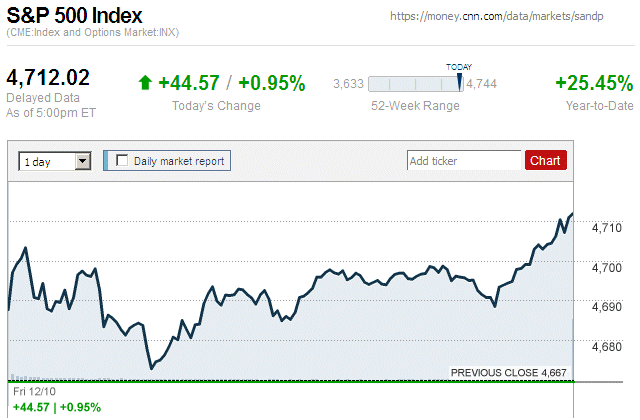Click the chart line's closing peak
The height and width of the screenshot is (420, 640).
[x=572, y=213]
